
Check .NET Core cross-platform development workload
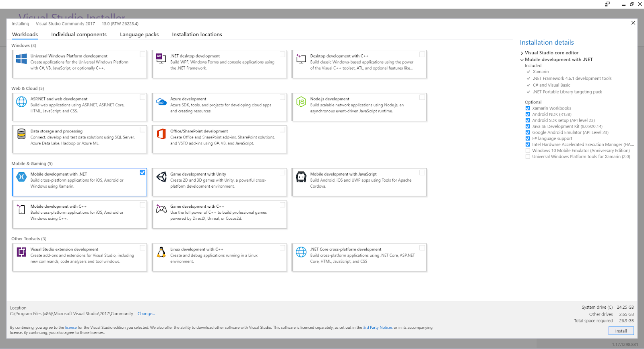(422, 248)
